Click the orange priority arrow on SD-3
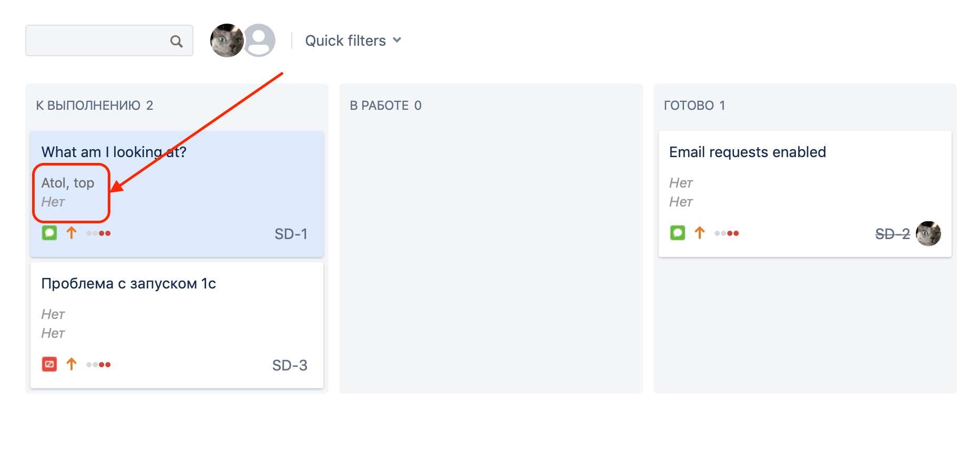The height and width of the screenshot is (454, 980). pyautogui.click(x=72, y=364)
